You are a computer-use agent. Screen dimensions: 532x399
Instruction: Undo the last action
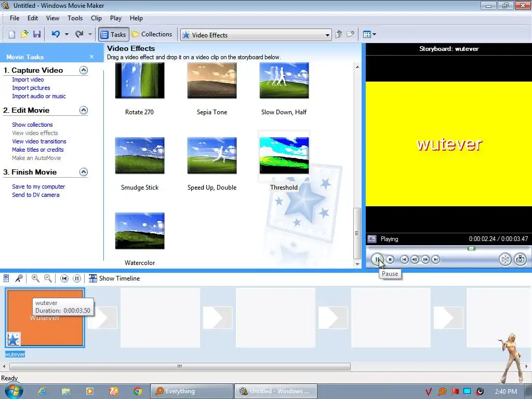[56, 34]
